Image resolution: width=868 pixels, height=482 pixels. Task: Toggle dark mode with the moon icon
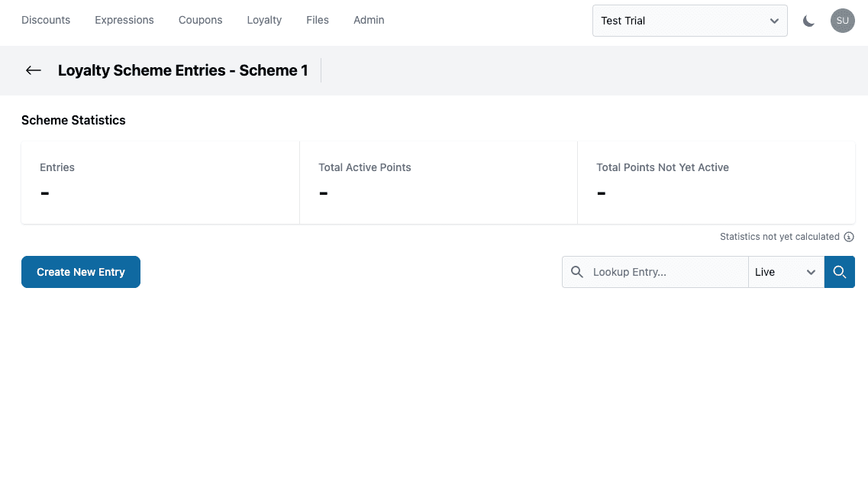coord(808,21)
